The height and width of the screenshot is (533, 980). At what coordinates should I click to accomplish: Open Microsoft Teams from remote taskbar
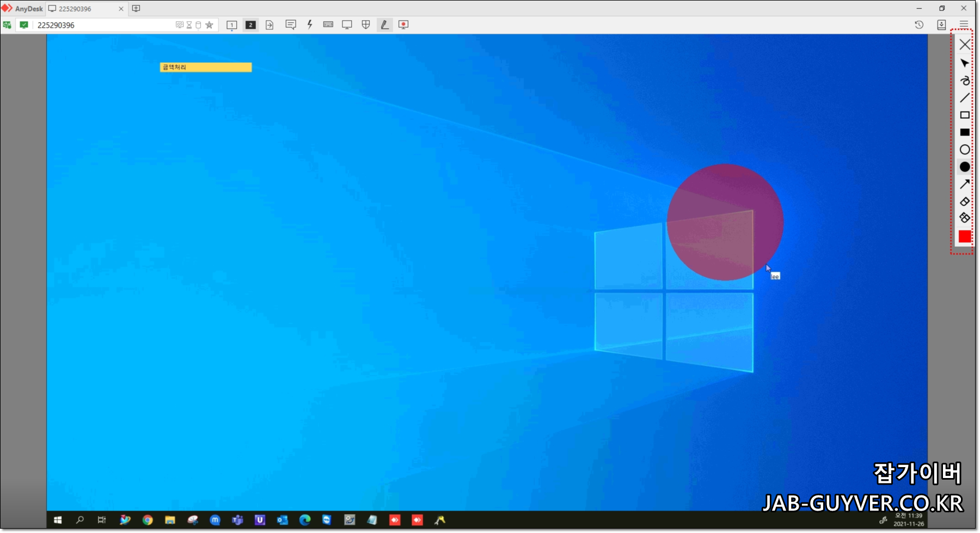click(237, 520)
